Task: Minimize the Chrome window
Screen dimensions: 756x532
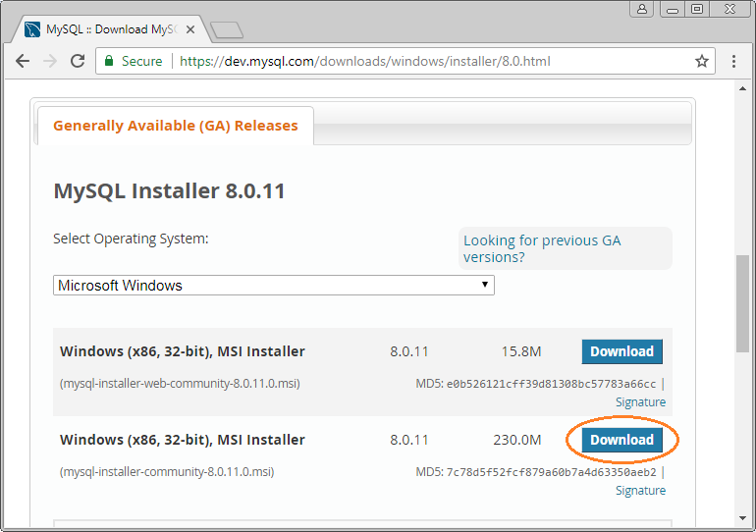Action: (673, 9)
